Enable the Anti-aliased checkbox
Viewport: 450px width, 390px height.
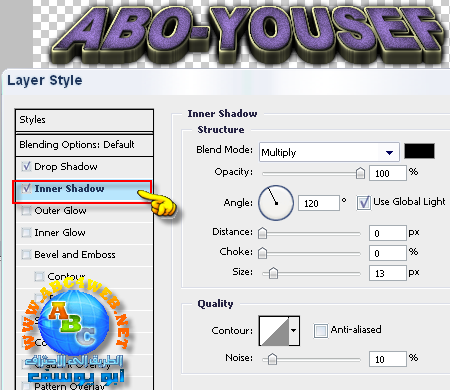click(321, 331)
